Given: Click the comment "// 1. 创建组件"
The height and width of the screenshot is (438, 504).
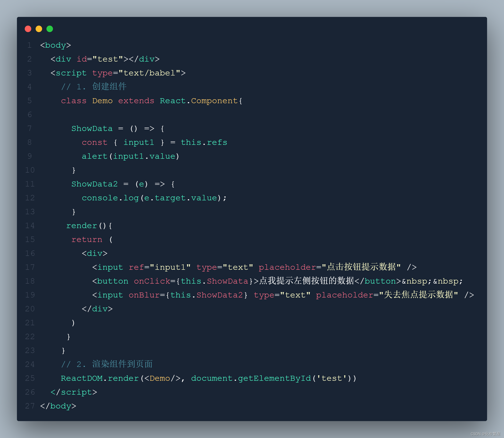Looking at the screenshot, I should [94, 87].
